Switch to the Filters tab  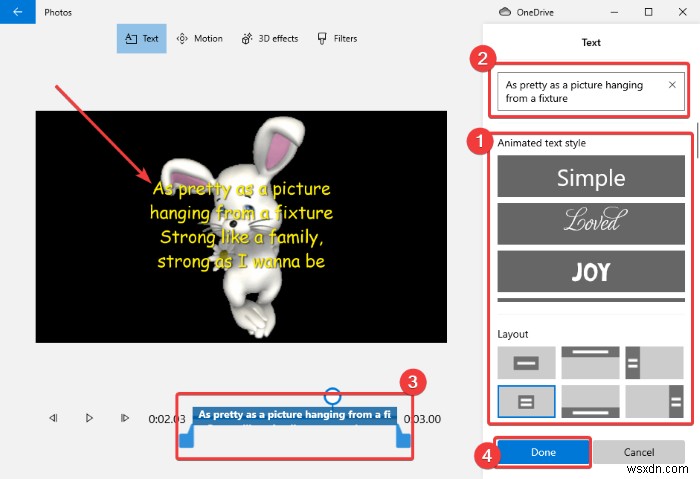[337, 38]
